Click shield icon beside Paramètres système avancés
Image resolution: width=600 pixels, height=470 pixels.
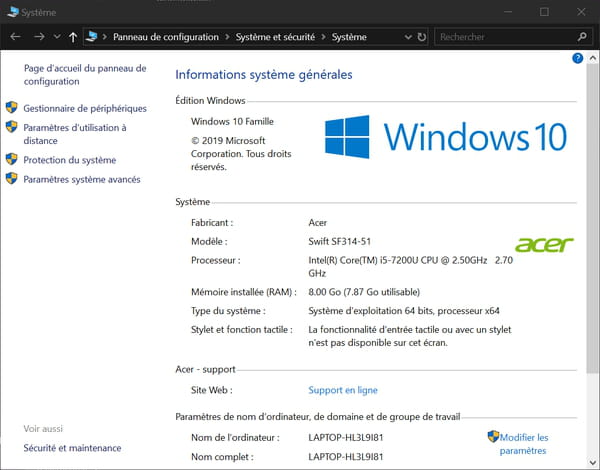11,178
